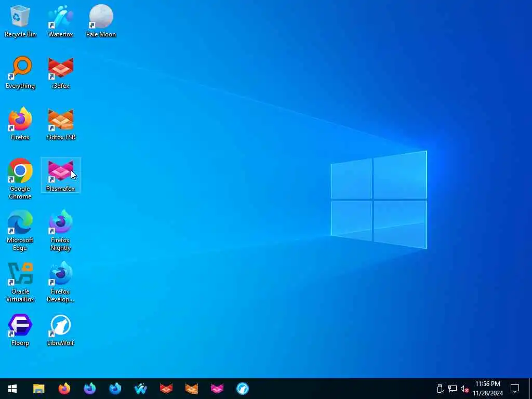The width and height of the screenshot is (532, 399).
Task: Click the muted volume tray icon
Action: tap(464, 389)
